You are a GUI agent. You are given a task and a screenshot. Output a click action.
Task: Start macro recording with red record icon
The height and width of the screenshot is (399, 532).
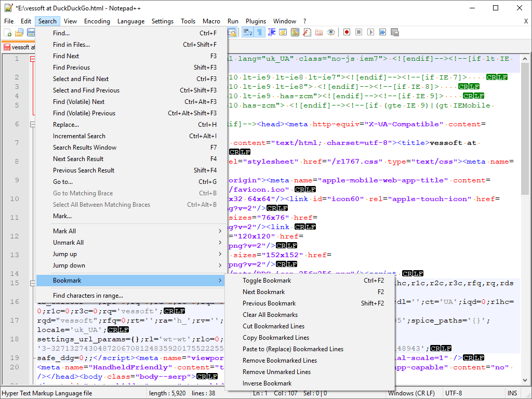(347, 32)
